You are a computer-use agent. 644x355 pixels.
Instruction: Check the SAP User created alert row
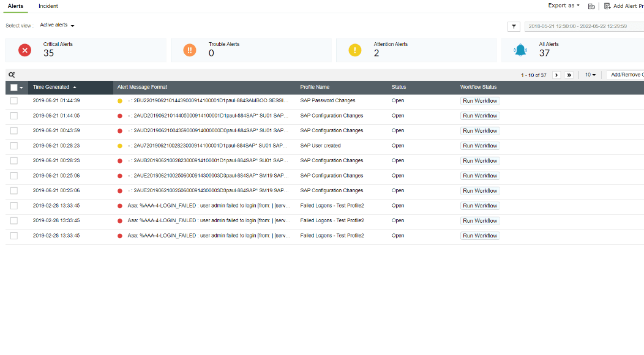14,146
